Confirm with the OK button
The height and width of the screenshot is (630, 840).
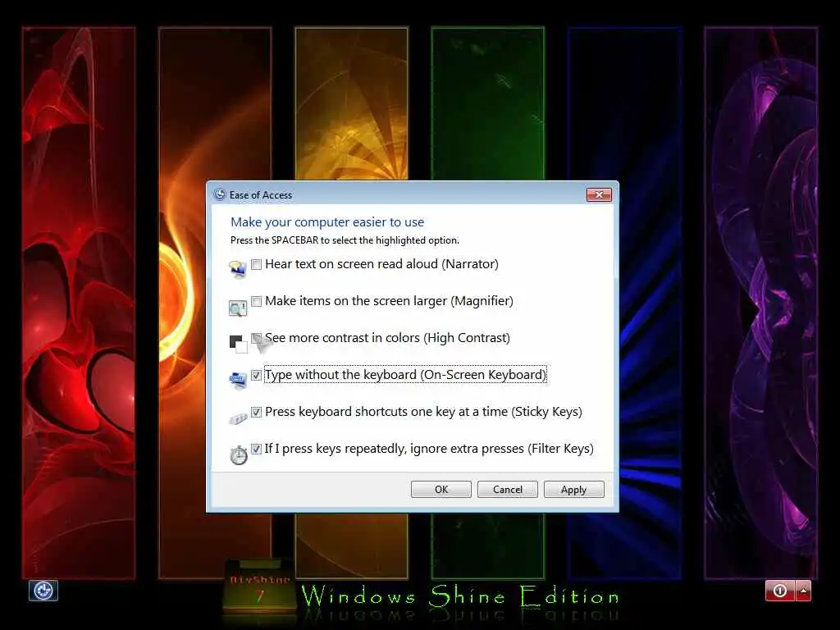point(441,490)
